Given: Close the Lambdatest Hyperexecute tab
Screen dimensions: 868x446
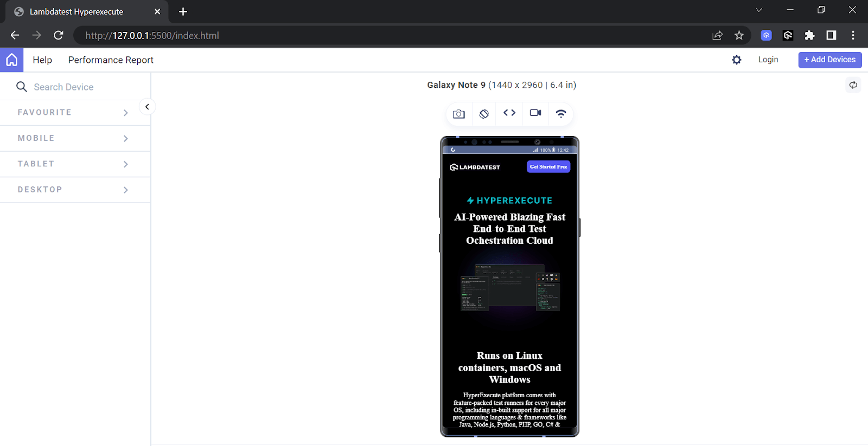Looking at the screenshot, I should click(157, 11).
